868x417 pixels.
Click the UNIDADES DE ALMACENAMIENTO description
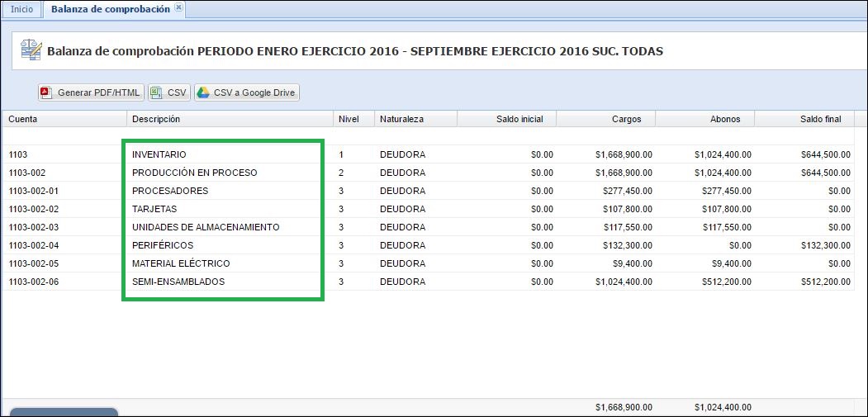[206, 227]
